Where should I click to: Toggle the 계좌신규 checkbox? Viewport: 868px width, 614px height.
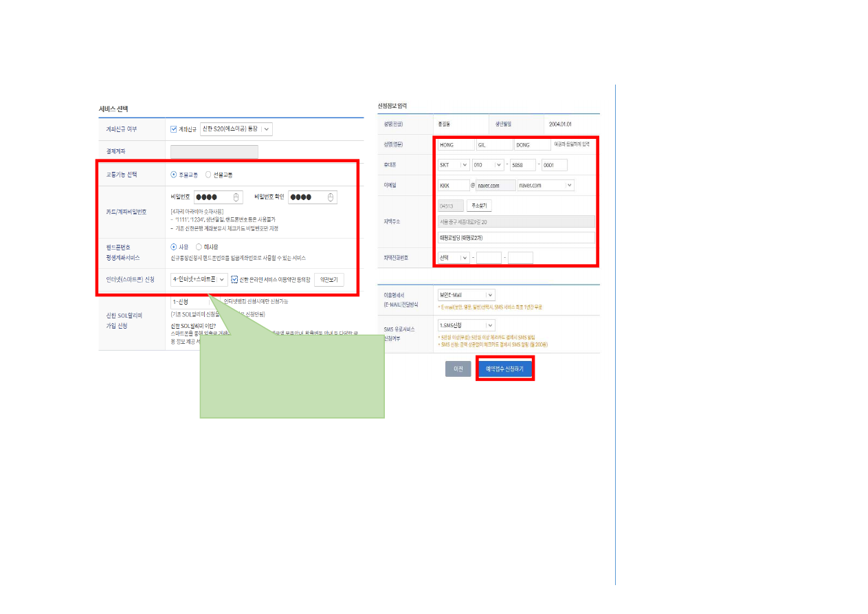pyautogui.click(x=174, y=129)
